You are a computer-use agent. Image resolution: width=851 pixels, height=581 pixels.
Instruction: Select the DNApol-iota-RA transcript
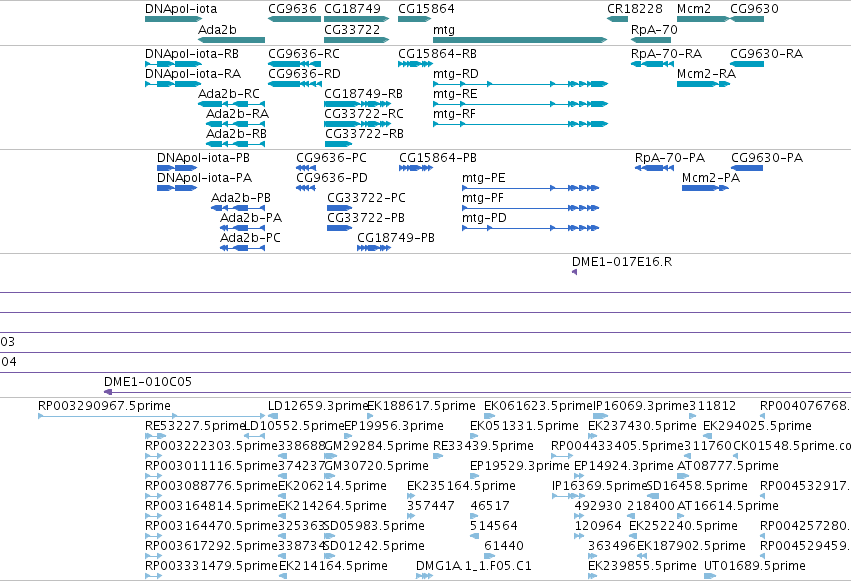coord(173,84)
